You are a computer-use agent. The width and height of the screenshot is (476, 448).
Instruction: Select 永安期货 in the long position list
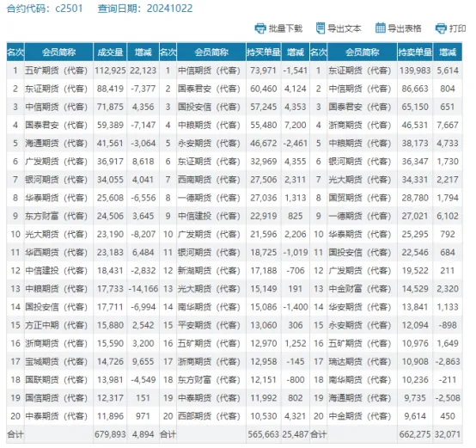209,143
